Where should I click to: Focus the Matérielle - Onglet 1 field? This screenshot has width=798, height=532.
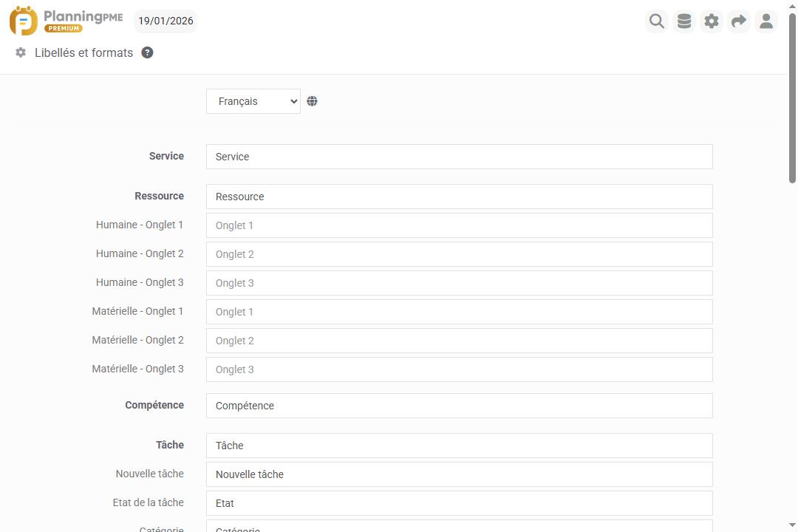459,312
